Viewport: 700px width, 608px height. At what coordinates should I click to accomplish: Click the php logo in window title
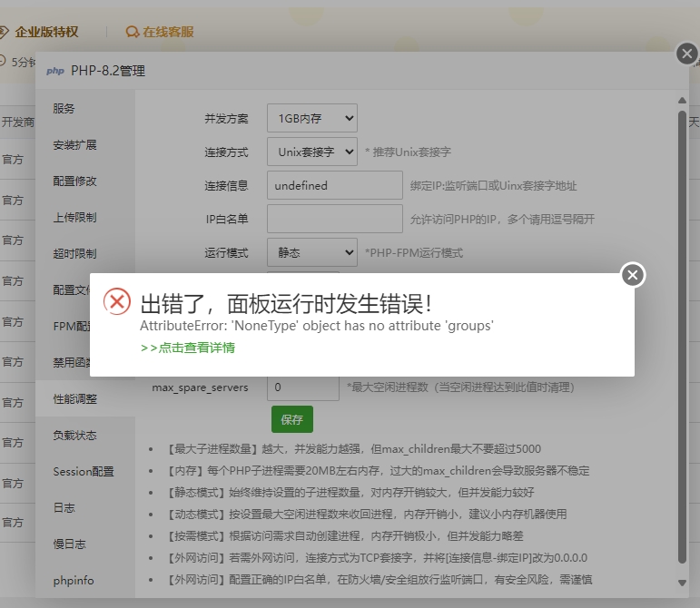(55, 71)
